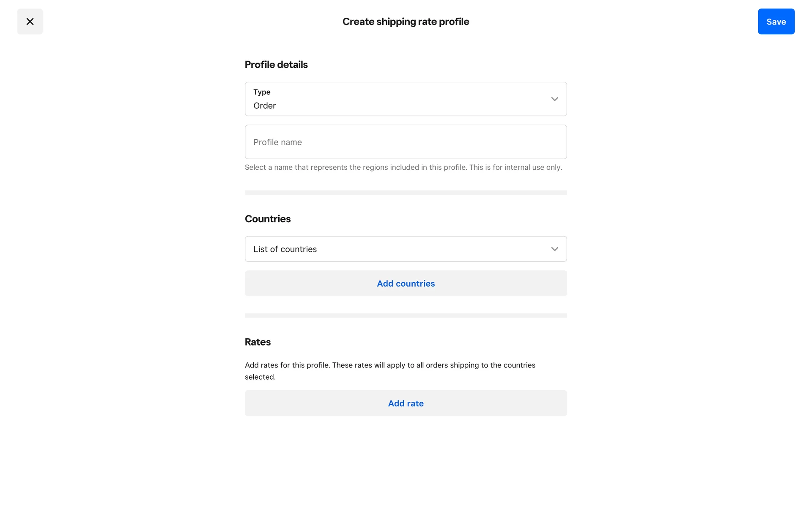Select the Order value in Type field

264,106
